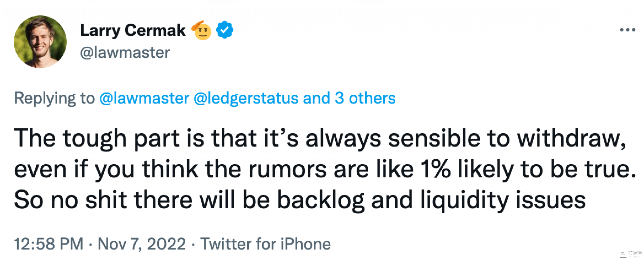This screenshot has height=260, width=644.
Task: Open the three-dot more options menu
Action: [x=627, y=30]
